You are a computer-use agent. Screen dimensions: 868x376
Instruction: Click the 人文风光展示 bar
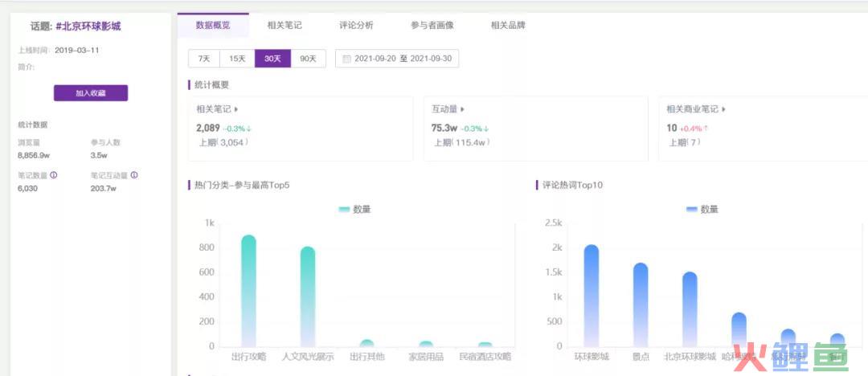click(308, 297)
